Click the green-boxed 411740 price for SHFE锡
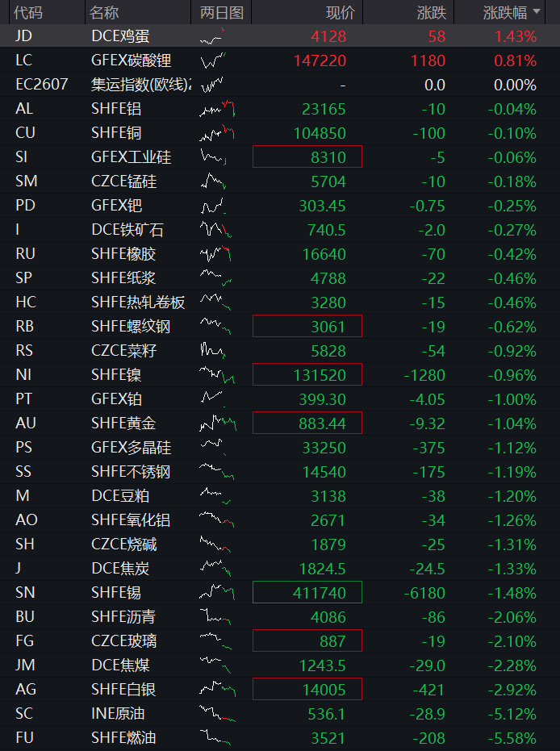560x751 pixels. pyautogui.click(x=307, y=592)
